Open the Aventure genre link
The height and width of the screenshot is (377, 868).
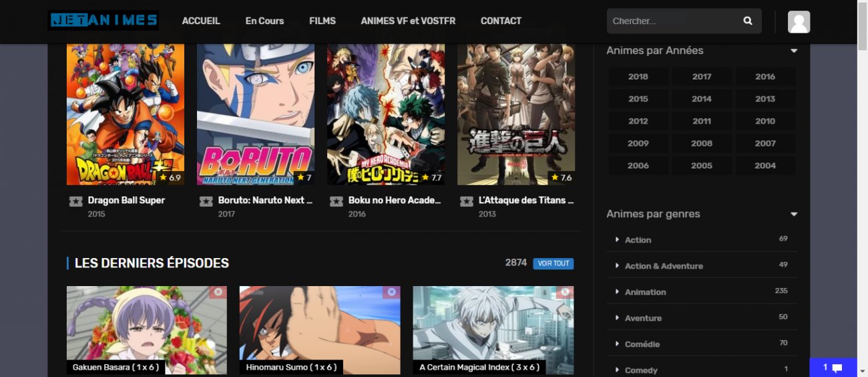click(x=643, y=318)
